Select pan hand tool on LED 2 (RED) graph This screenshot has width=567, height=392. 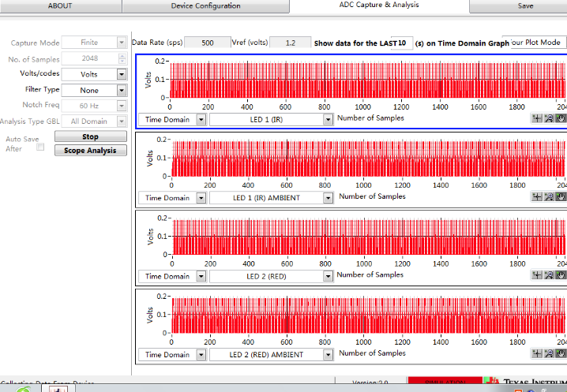[x=561, y=275]
